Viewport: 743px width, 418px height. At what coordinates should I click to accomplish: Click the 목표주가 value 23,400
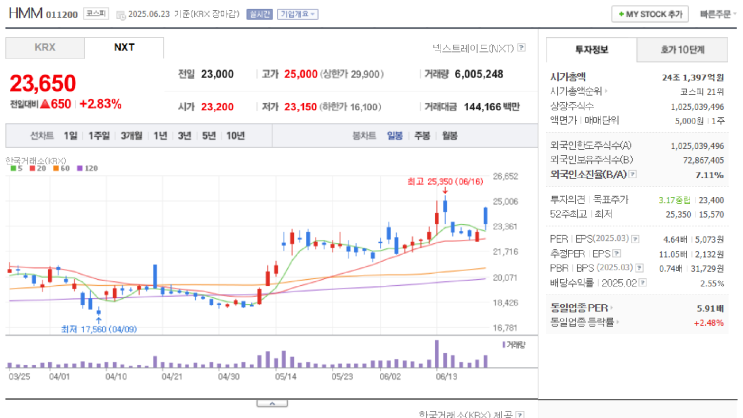point(711,200)
